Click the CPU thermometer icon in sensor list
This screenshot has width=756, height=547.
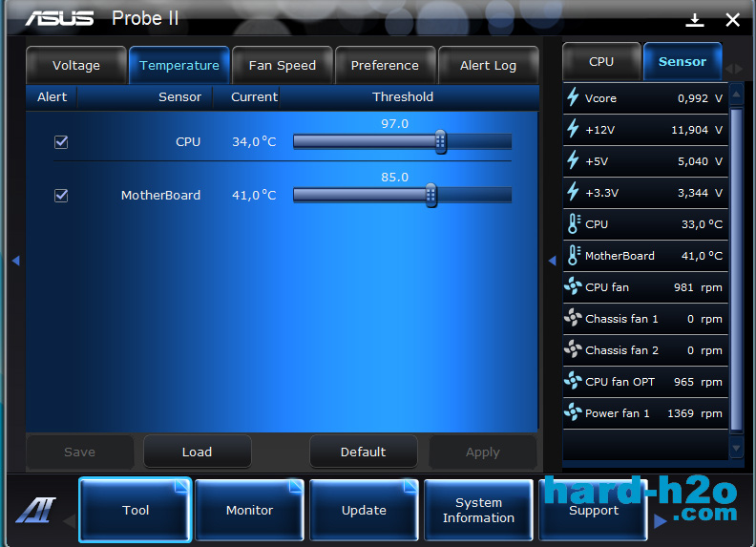pos(574,223)
